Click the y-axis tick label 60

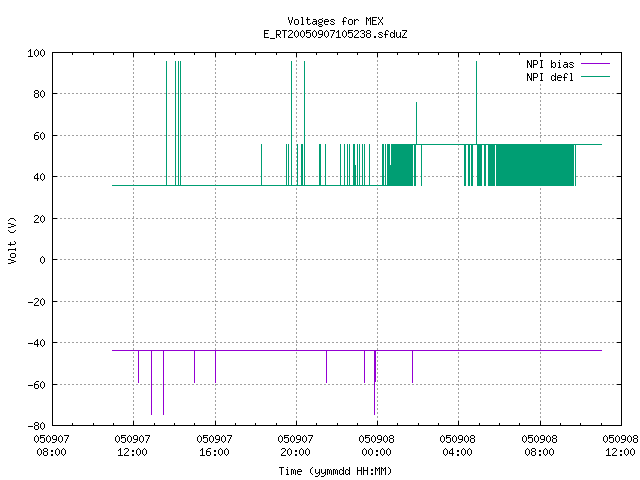pyautogui.click(x=39, y=136)
